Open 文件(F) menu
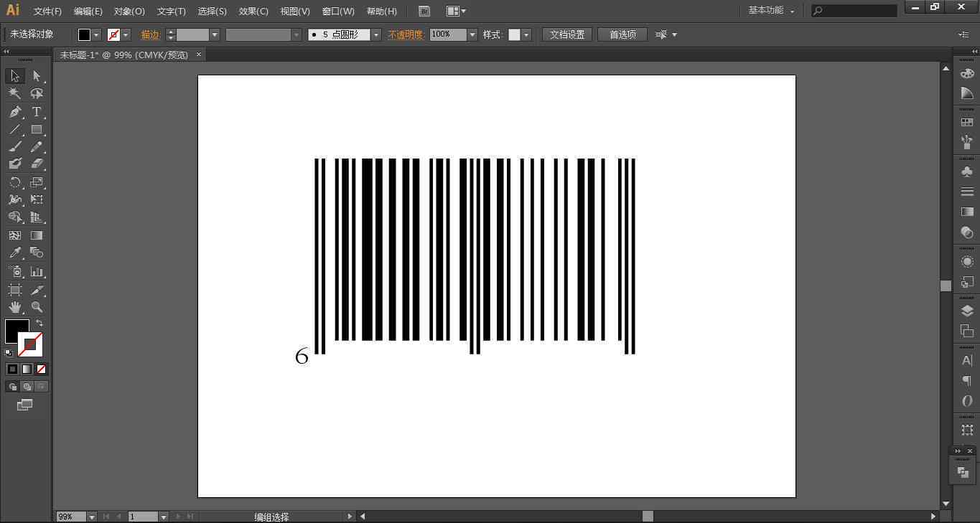 coord(47,11)
